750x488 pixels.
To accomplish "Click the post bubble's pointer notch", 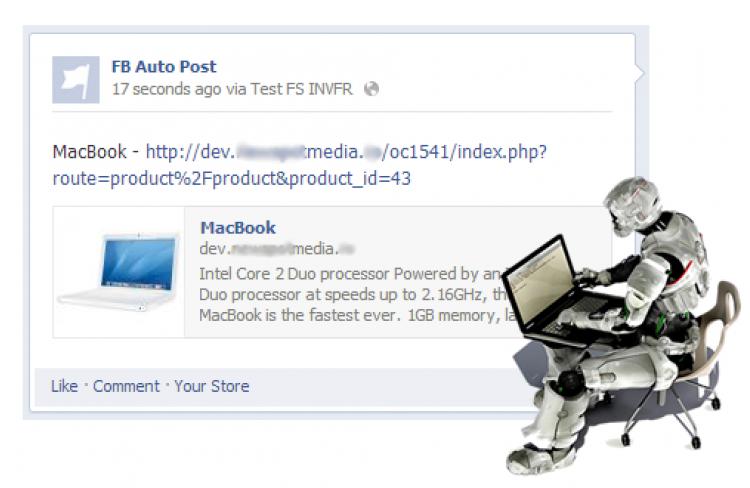I will [640, 73].
